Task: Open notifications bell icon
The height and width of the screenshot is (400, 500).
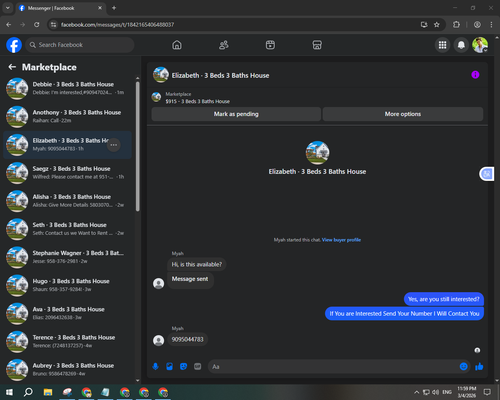Action: (x=461, y=45)
